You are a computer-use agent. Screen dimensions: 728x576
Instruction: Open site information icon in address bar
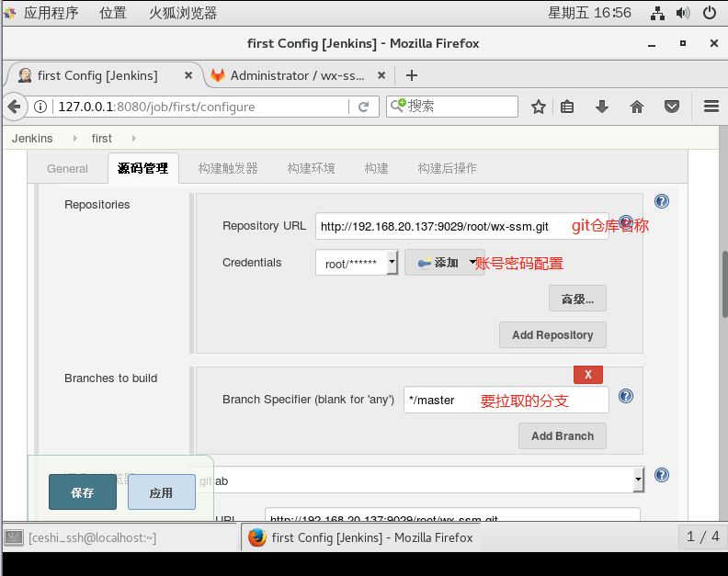point(40,107)
